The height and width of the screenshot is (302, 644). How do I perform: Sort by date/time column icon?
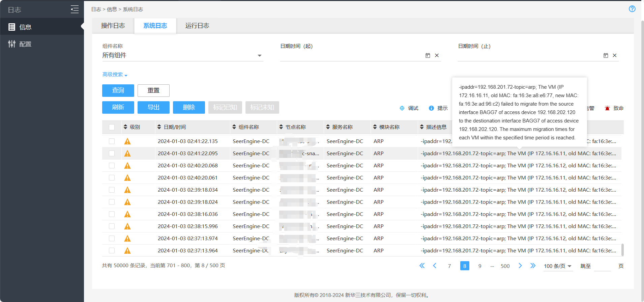tap(159, 127)
